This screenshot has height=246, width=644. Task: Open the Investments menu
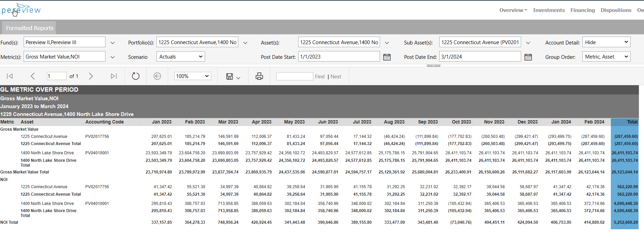pos(548,10)
